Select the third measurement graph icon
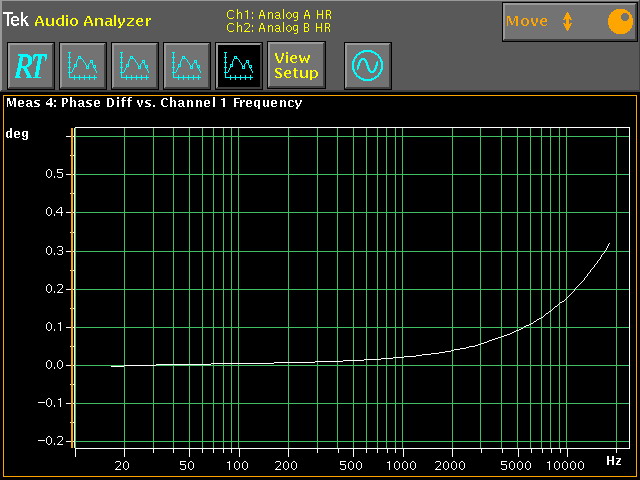640x480 pixels. [186, 66]
